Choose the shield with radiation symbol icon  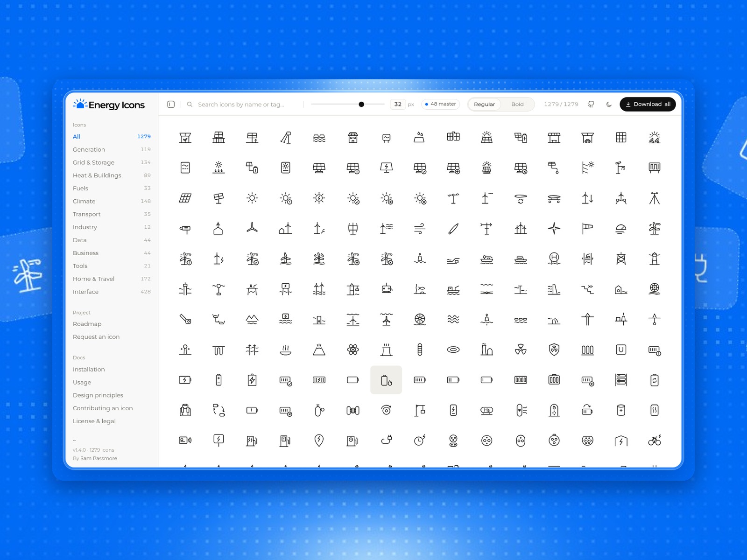[x=554, y=350]
